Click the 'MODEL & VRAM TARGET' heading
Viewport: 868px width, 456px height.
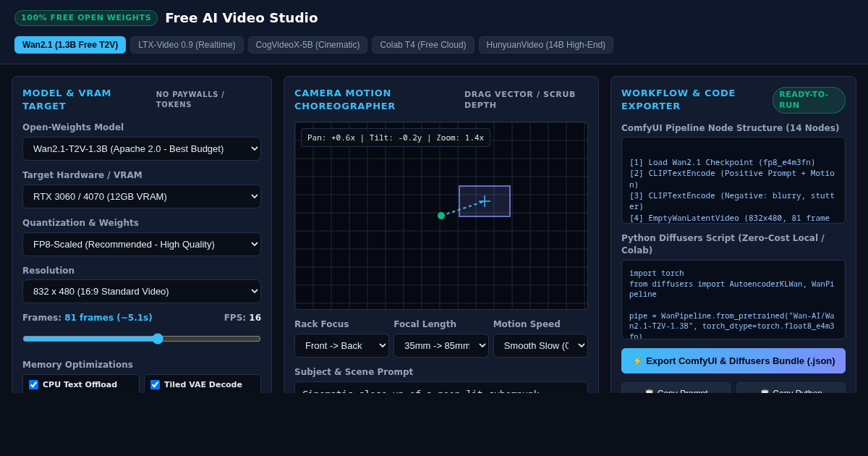(x=67, y=100)
